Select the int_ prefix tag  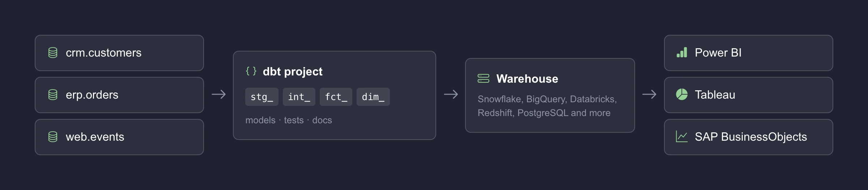coord(299,97)
